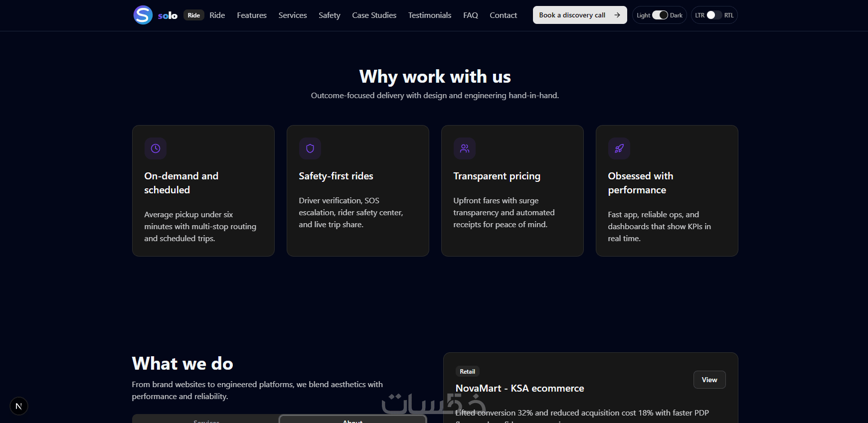Toggle the Light/Dark theme switch

pyautogui.click(x=660, y=15)
